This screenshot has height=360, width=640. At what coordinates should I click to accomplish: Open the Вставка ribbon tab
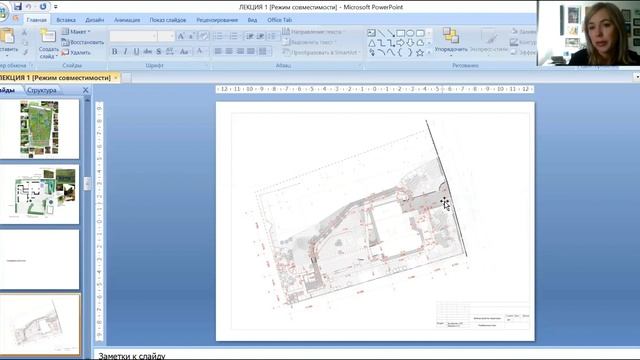tap(66, 20)
